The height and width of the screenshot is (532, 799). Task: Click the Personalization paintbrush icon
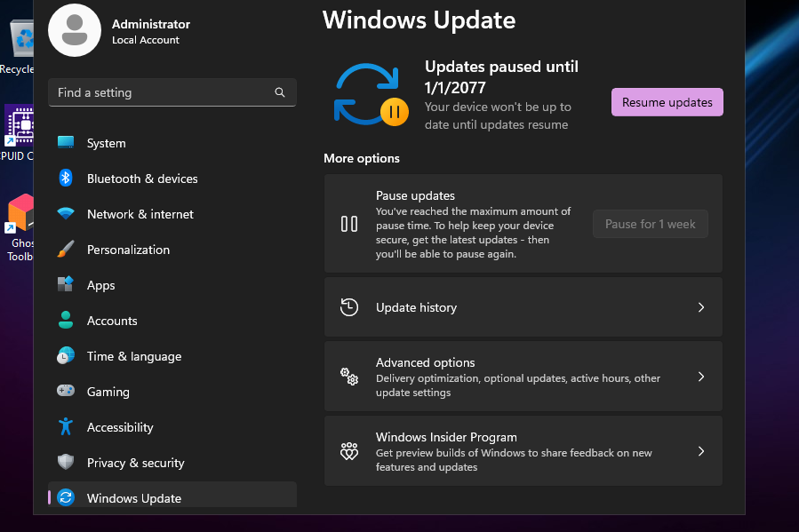(x=66, y=250)
